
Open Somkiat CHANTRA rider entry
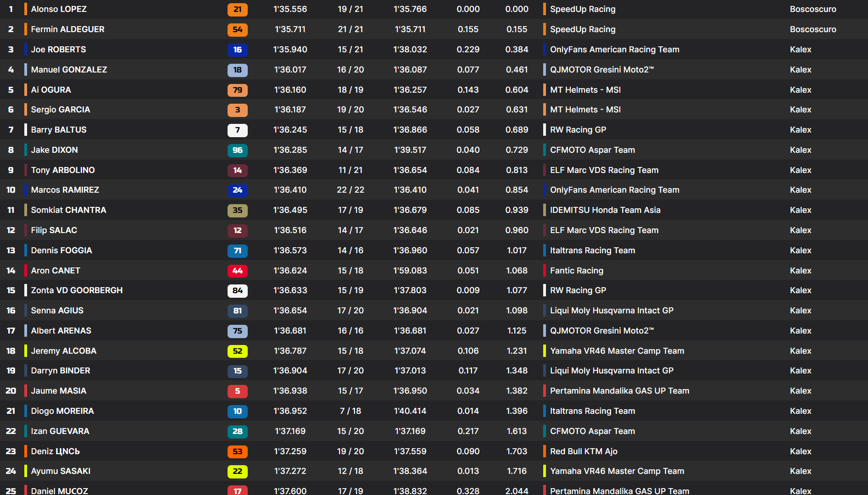68,210
